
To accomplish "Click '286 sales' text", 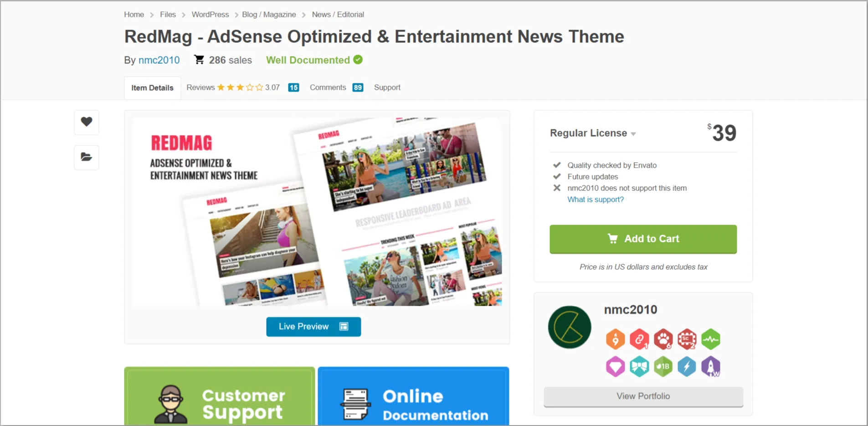I will point(230,60).
